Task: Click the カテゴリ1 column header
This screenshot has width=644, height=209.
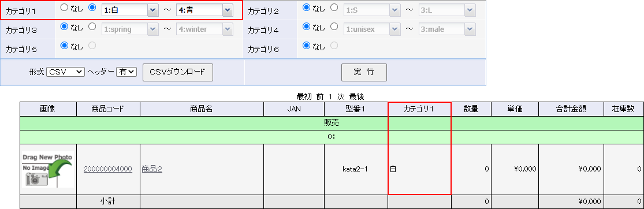Action: [x=419, y=109]
